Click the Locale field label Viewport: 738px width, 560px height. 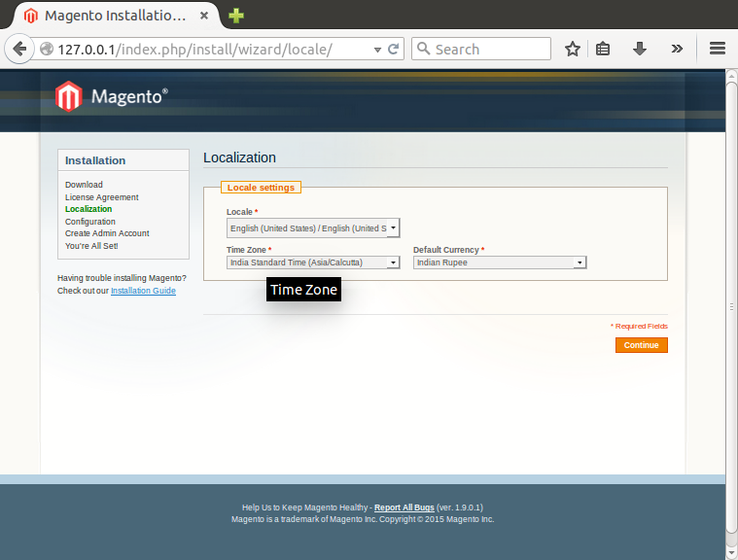pyautogui.click(x=239, y=212)
